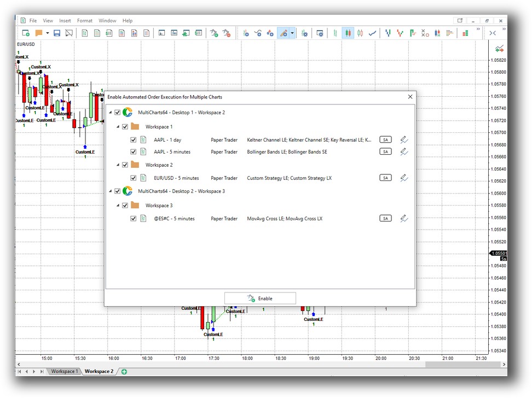Open the Format menu
The height and width of the screenshot is (398, 532).
85,21
